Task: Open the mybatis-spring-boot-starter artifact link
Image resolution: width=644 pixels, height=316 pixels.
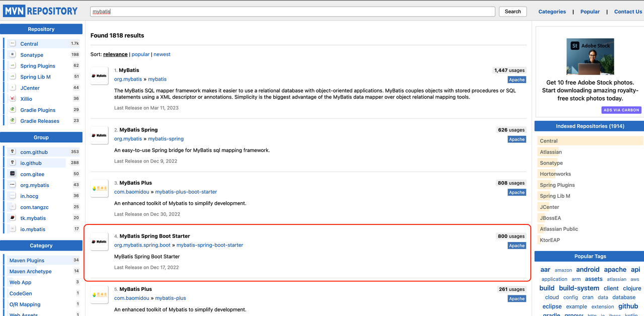Action: click(x=210, y=245)
